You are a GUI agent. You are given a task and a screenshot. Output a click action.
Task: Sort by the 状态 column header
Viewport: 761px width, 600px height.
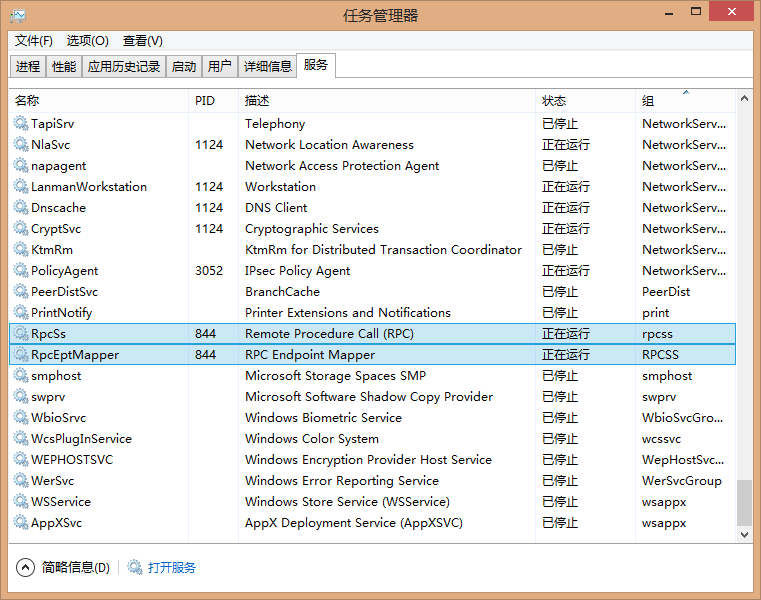pos(585,101)
